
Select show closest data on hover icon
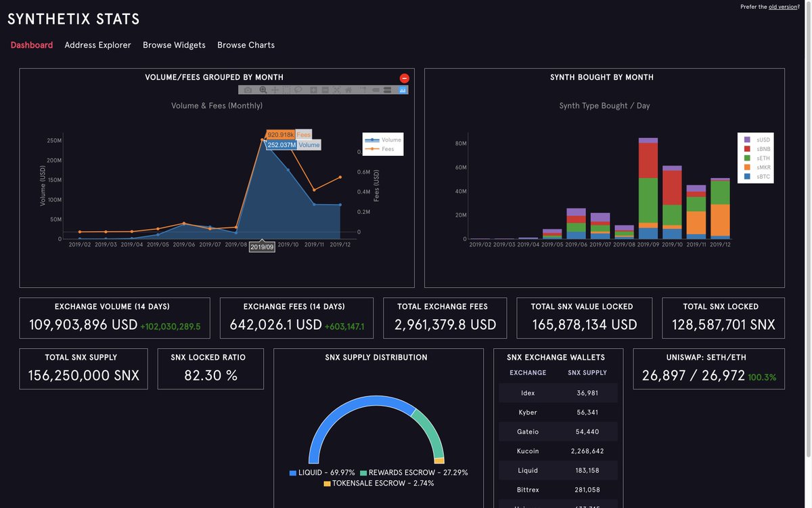376,90
